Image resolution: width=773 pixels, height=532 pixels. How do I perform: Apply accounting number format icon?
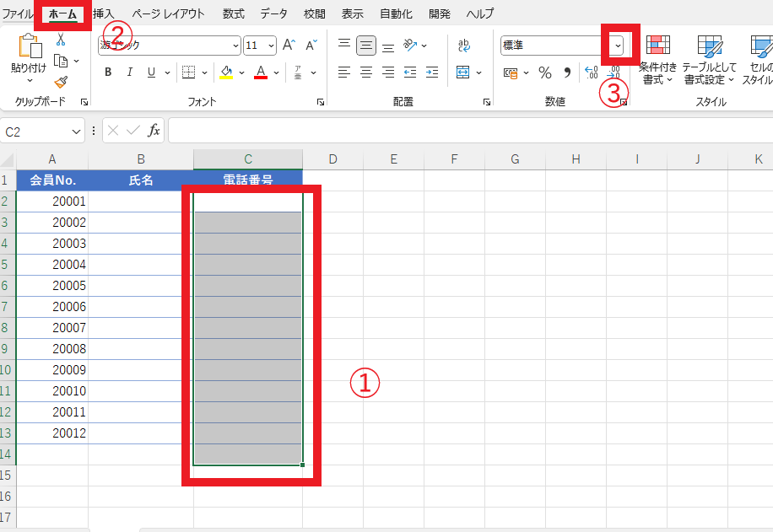pyautogui.click(x=511, y=73)
